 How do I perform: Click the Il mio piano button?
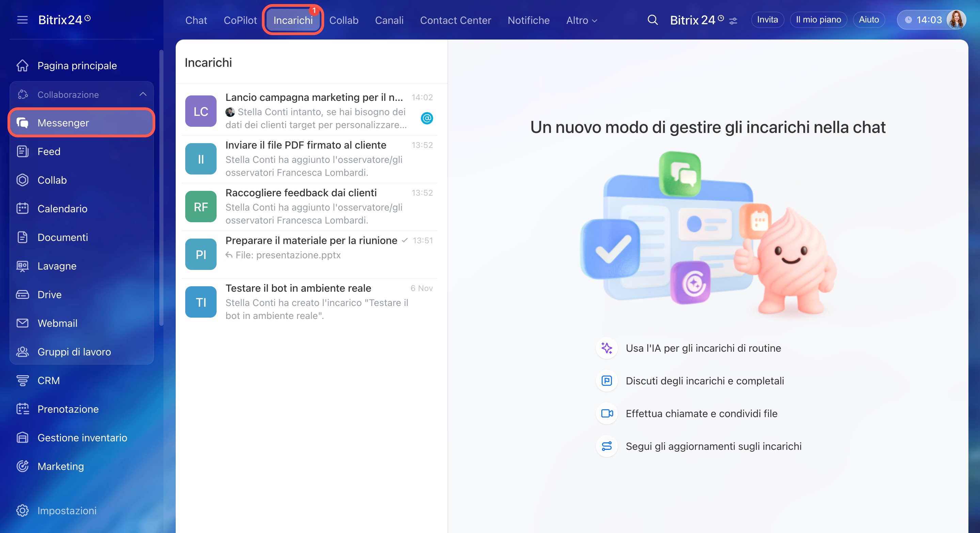click(x=818, y=20)
